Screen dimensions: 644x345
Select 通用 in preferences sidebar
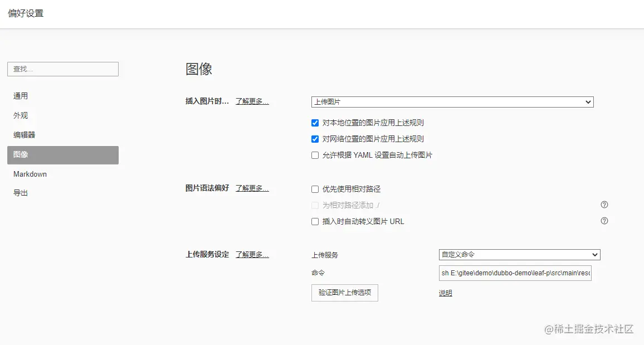pyautogui.click(x=63, y=96)
